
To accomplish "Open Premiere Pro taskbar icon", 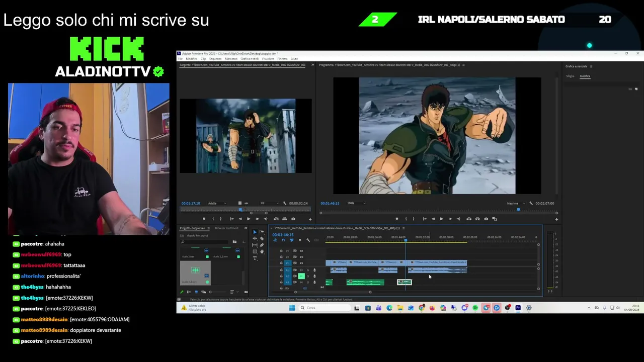I will 518,308.
